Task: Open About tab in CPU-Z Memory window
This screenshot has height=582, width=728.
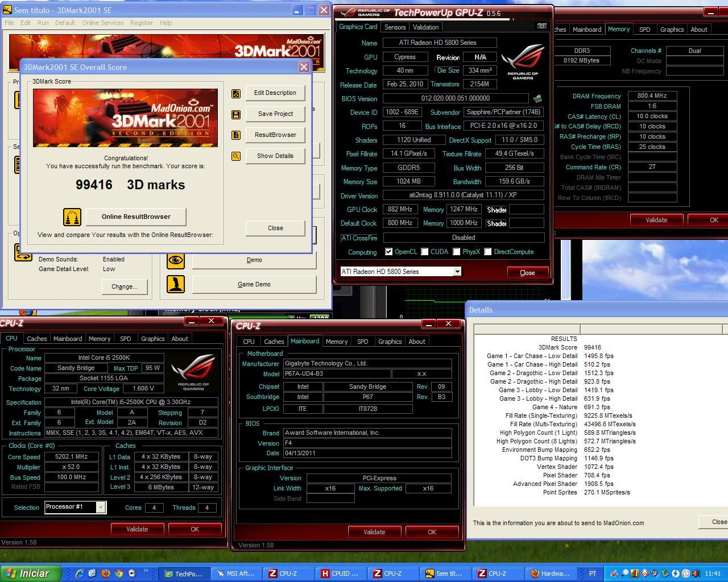Action: point(699,30)
